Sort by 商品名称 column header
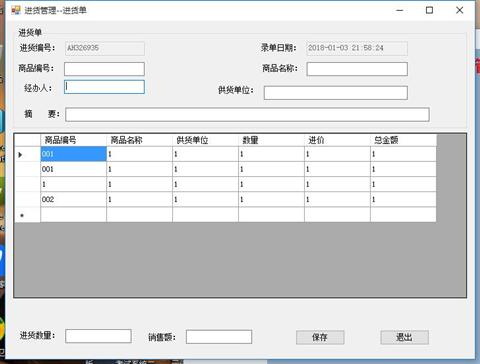The width and height of the screenshot is (480, 364). coord(139,140)
